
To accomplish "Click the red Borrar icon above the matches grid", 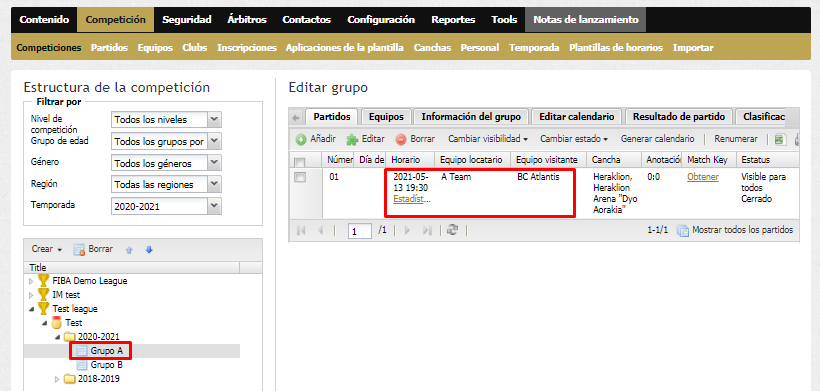I will coord(401,140).
